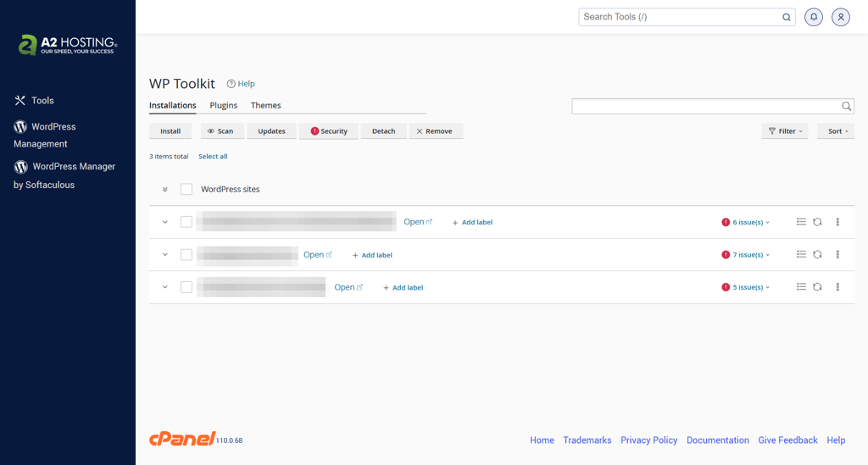Click the Home footer link
The image size is (868, 465).
[x=542, y=440]
